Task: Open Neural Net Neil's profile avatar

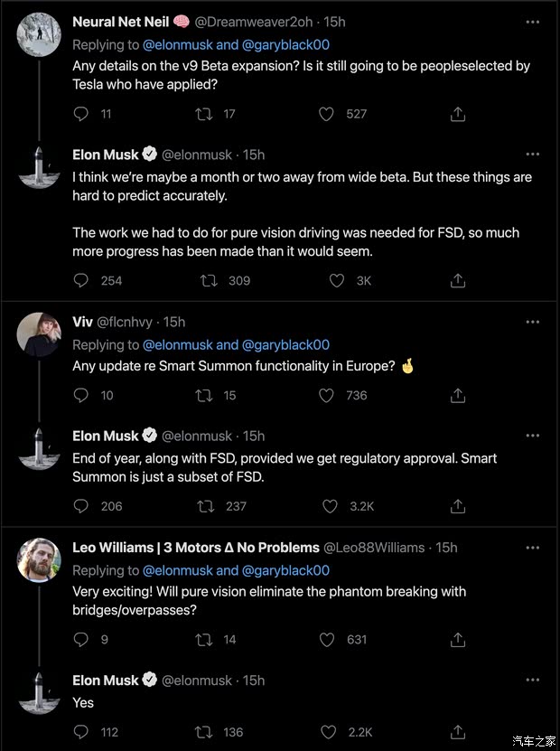Action: (39, 35)
